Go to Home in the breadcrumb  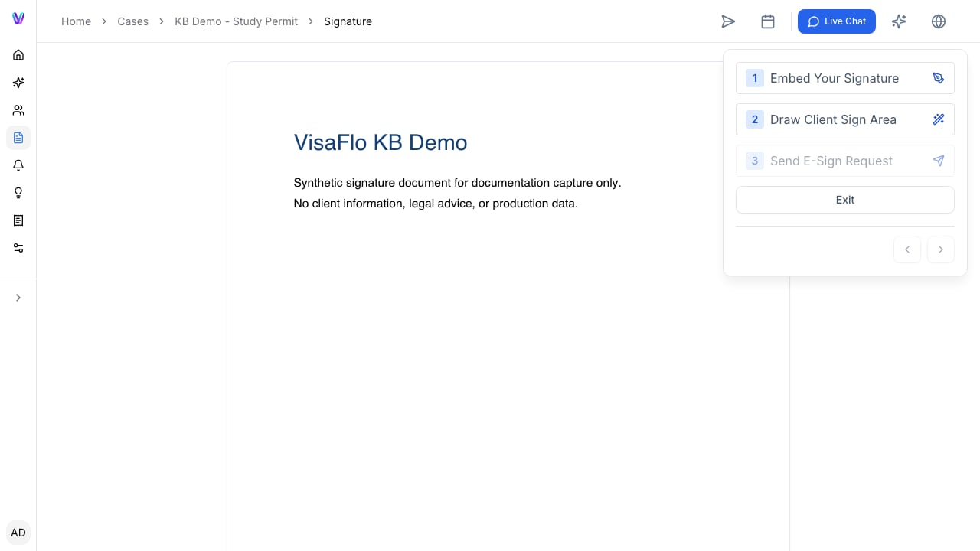pos(76,21)
